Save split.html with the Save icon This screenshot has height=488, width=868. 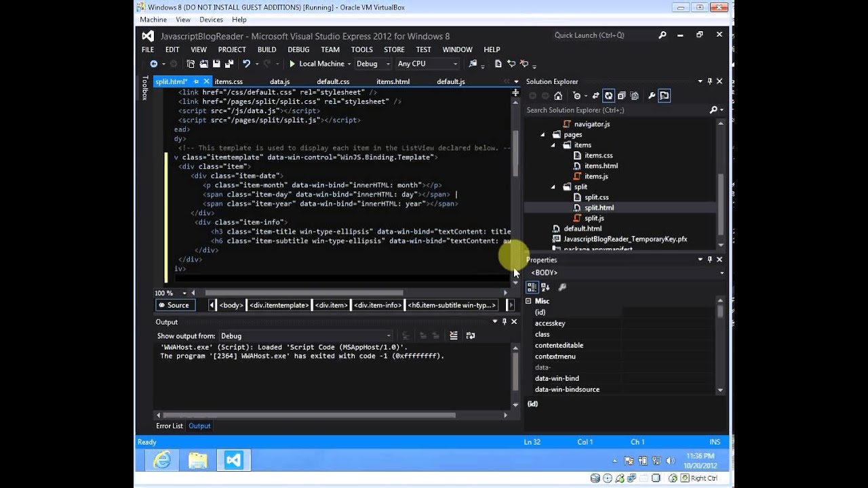pyautogui.click(x=216, y=64)
